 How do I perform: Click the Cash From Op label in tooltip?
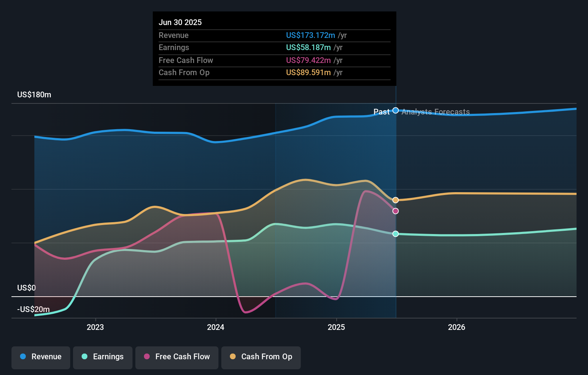[184, 73]
